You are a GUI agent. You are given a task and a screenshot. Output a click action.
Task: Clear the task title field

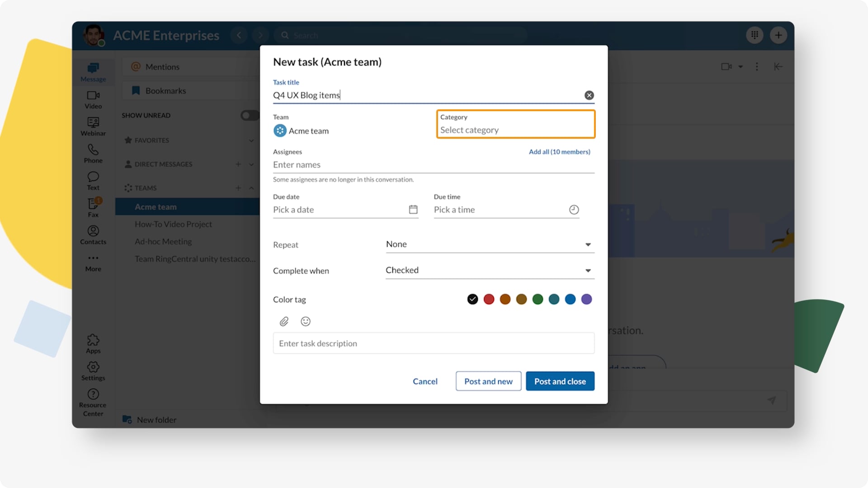[589, 95]
